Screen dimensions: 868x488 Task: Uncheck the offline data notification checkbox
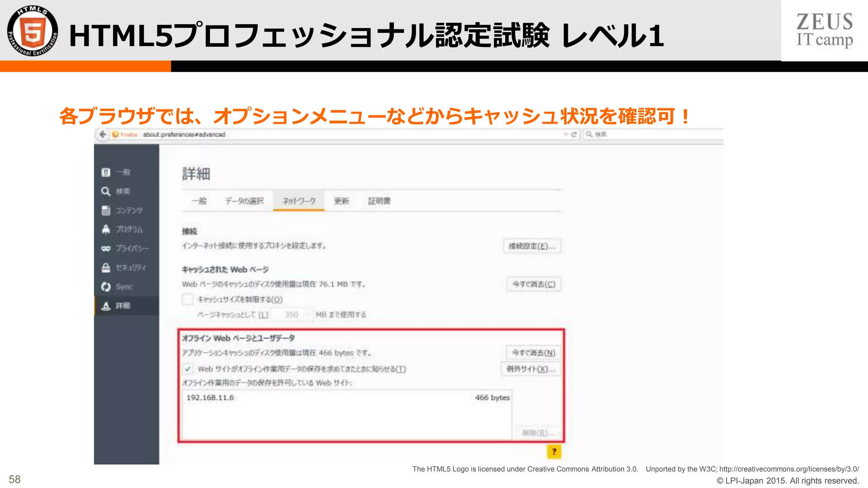pos(187,369)
